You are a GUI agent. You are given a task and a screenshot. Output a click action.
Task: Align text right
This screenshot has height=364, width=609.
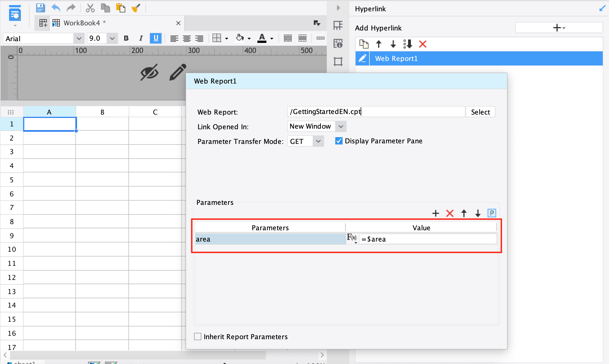click(199, 38)
